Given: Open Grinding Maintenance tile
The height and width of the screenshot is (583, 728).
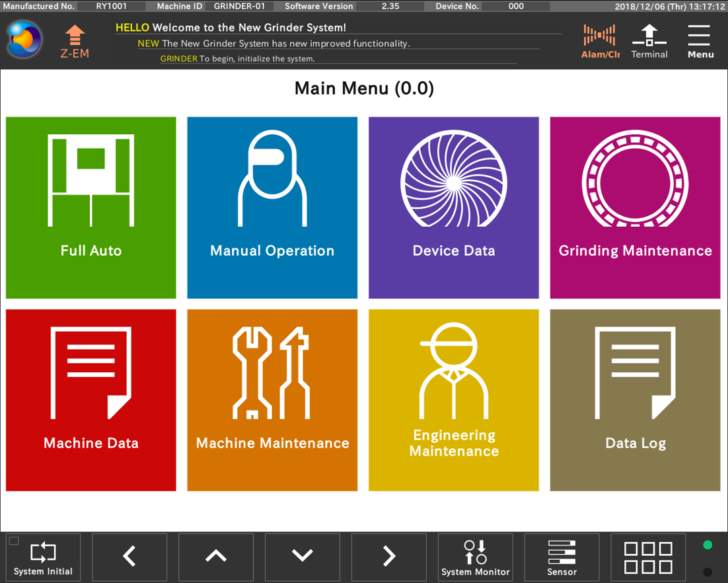Looking at the screenshot, I should [x=635, y=208].
